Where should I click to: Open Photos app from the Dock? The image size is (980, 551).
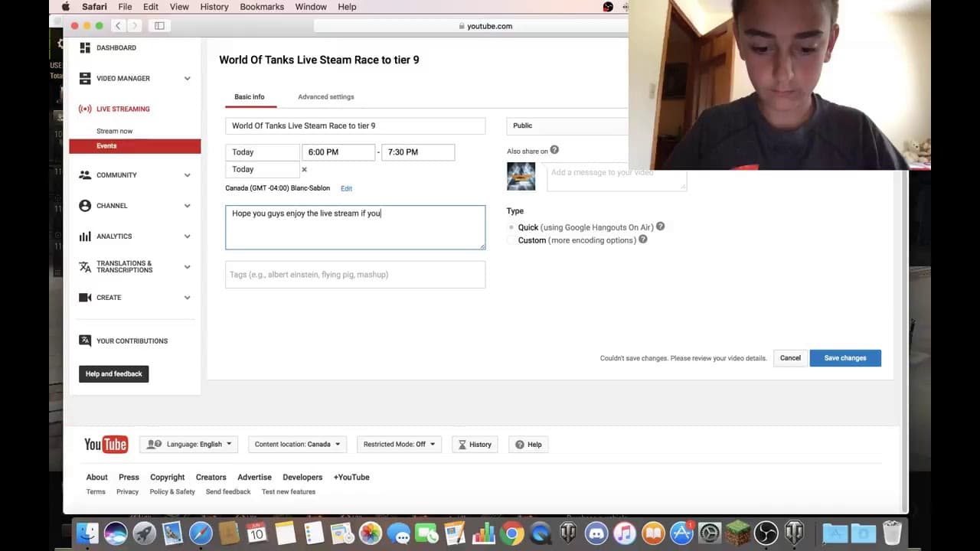(371, 533)
